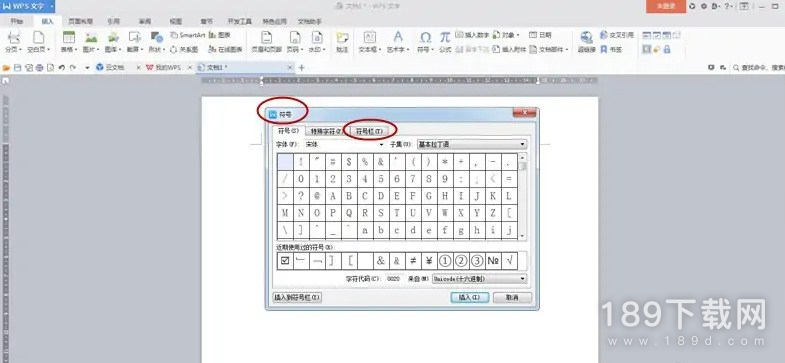
Task: Expand the 子集 subset dropdown 基本拉丁语
Action: [472, 144]
